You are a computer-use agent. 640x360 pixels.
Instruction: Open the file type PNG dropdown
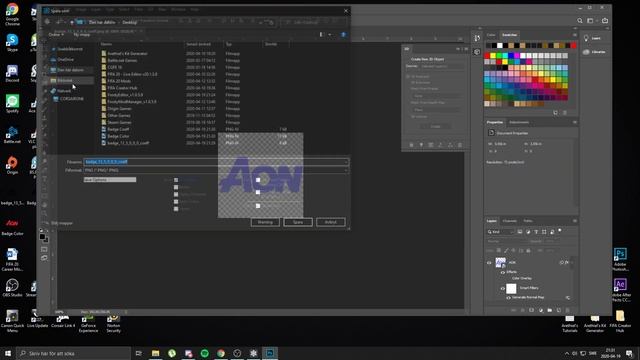click(216, 170)
